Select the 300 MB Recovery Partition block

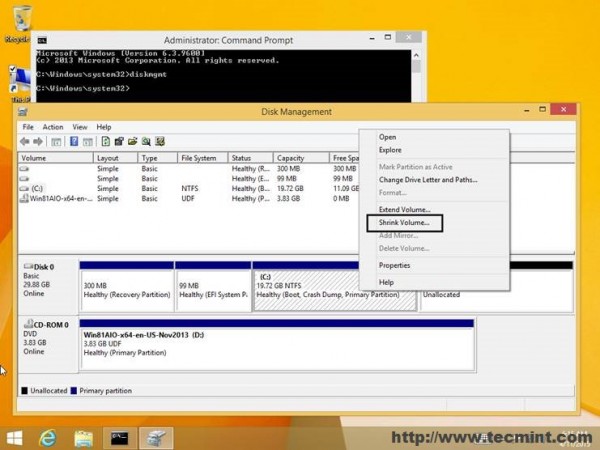tap(125, 290)
